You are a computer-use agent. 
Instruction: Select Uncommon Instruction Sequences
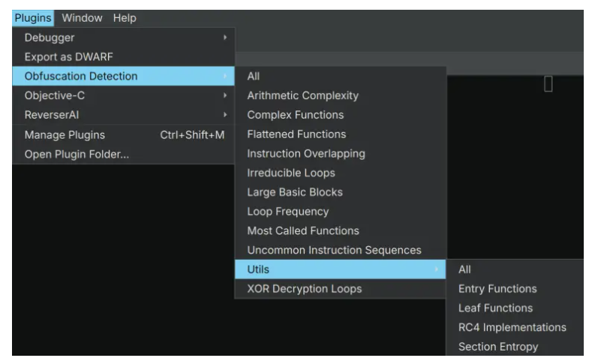341,250
